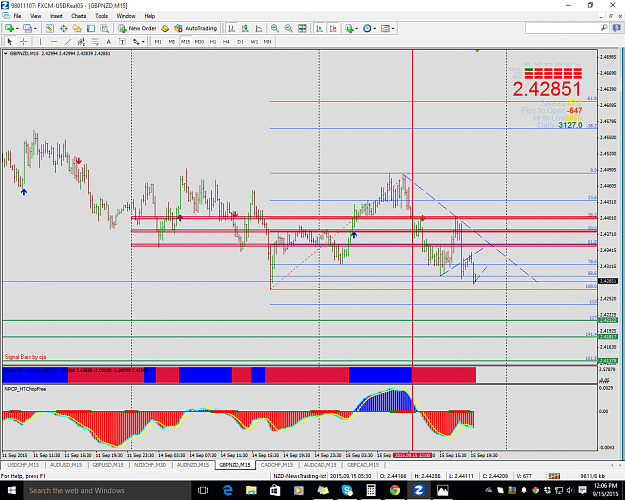Expand the Arrows tool dropdown arrow
The height and width of the screenshot is (500, 625).
point(143,42)
